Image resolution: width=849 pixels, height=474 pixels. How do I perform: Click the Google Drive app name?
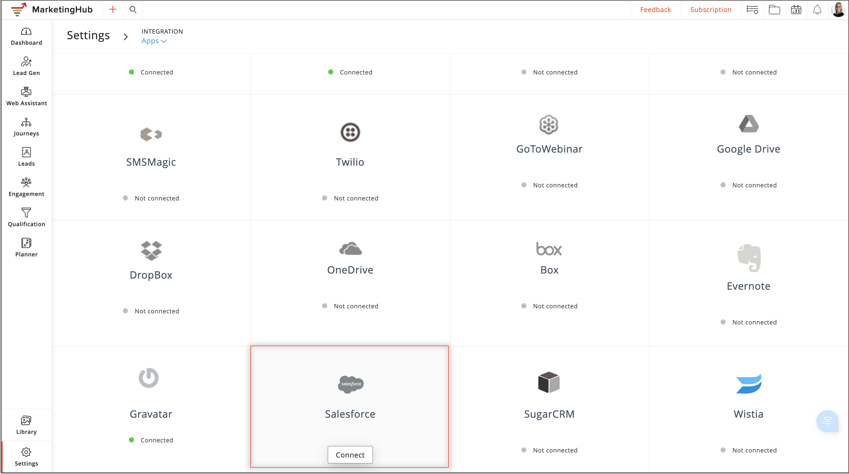point(748,149)
